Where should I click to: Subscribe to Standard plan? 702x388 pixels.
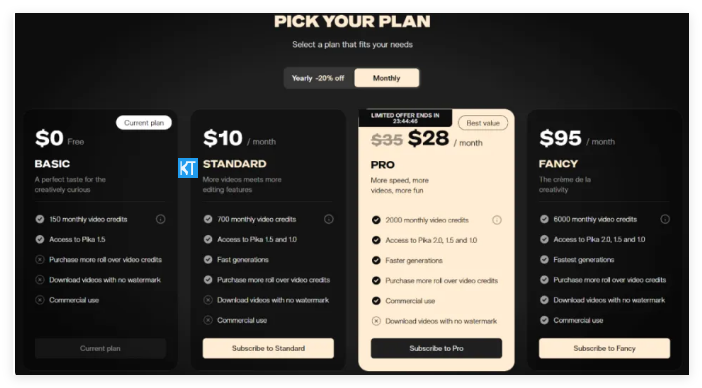(268, 348)
